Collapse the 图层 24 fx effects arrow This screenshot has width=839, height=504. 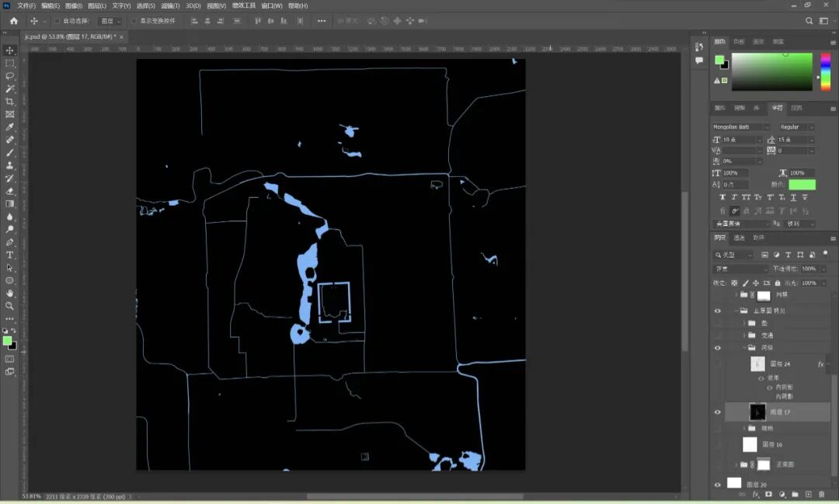point(828,364)
